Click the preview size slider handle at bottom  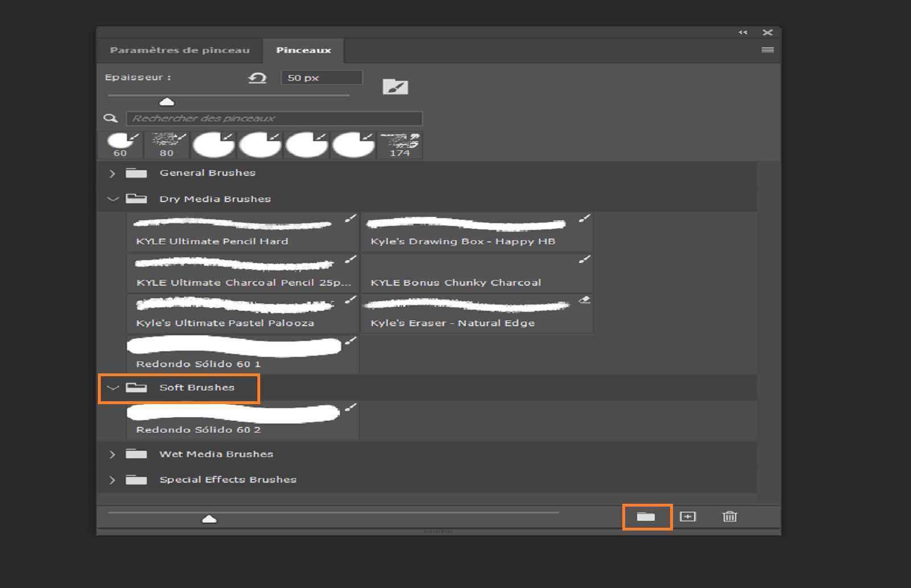point(210,519)
